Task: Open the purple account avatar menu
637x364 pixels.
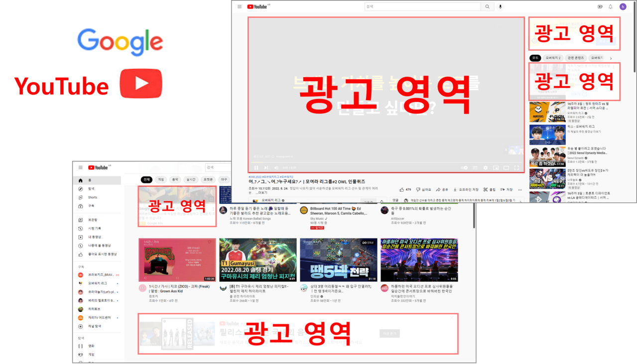Action: pyautogui.click(x=623, y=6)
